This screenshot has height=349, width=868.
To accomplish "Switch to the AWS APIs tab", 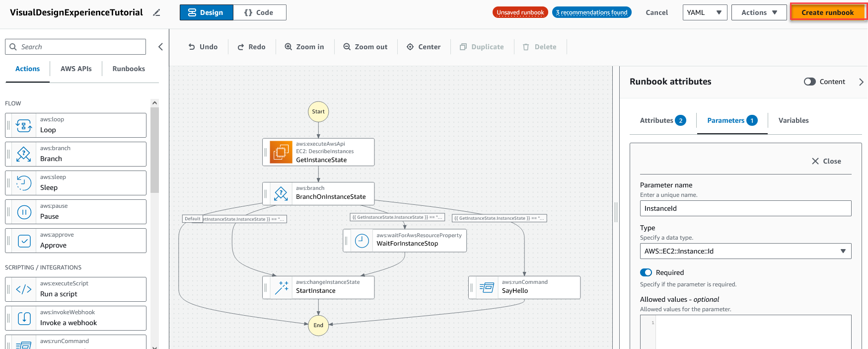I will (x=76, y=69).
